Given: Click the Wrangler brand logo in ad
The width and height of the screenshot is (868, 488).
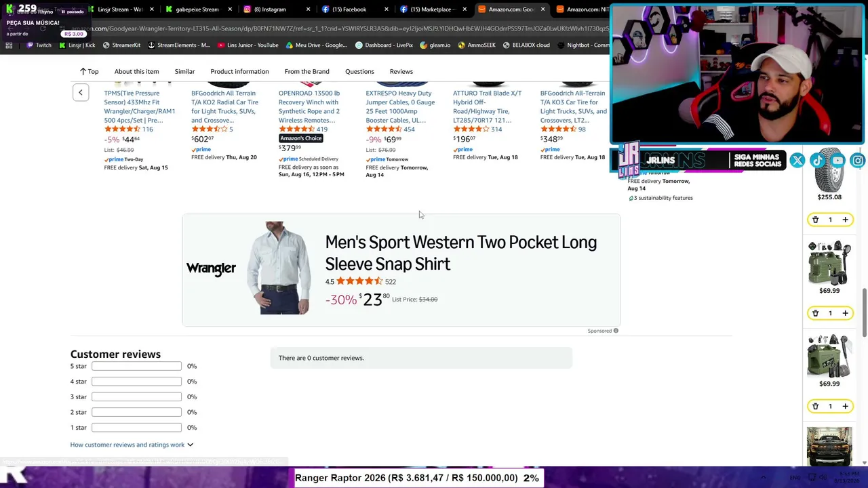Looking at the screenshot, I should (211, 268).
